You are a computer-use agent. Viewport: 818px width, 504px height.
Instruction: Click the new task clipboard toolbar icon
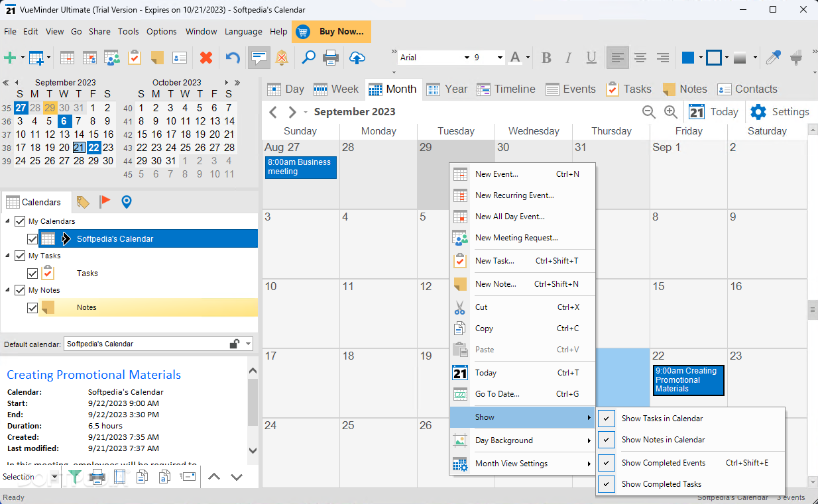coord(135,58)
